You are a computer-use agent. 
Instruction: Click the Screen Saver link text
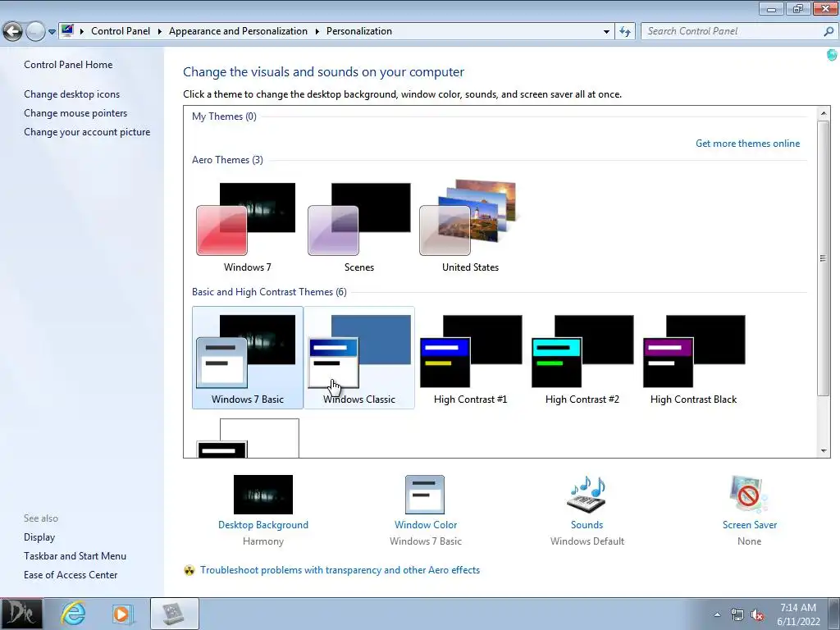click(x=750, y=525)
